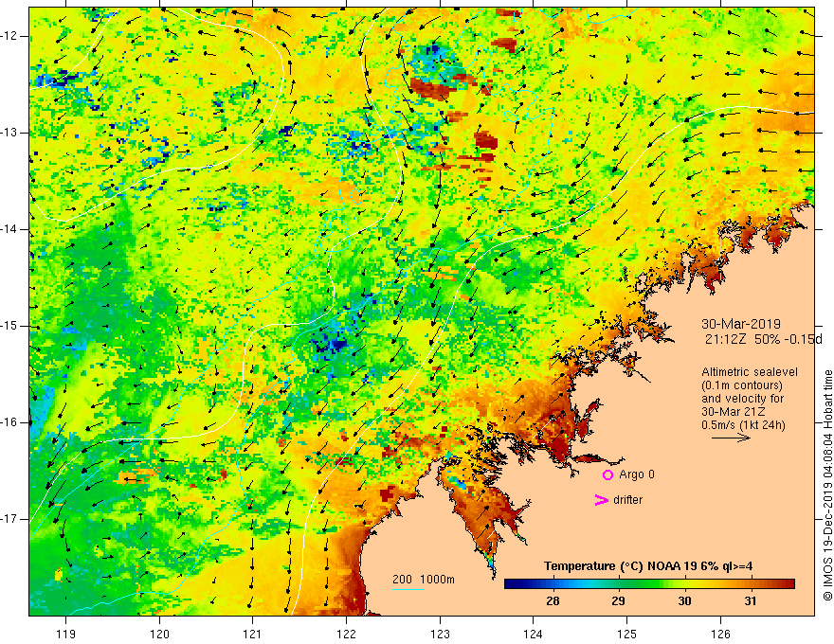This screenshot has width=834, height=644.
Task: Click the 'Argo 0' legend label
Action: point(637,474)
